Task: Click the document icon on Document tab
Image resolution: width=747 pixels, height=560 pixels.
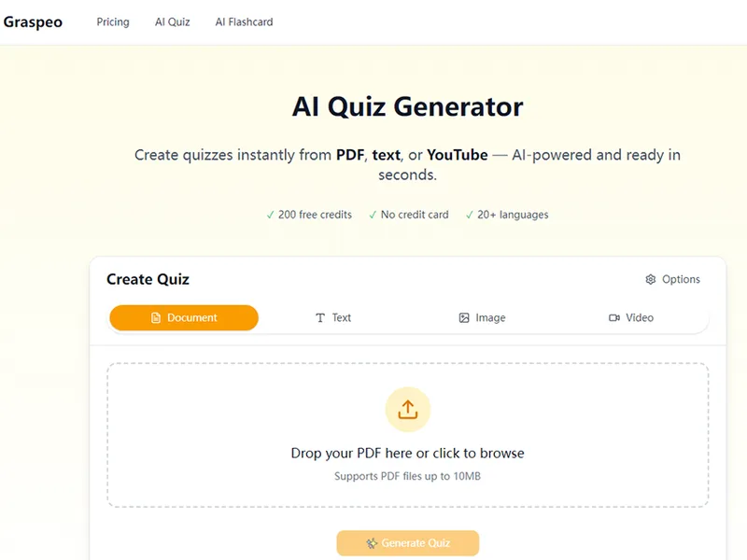Action: pyautogui.click(x=156, y=317)
